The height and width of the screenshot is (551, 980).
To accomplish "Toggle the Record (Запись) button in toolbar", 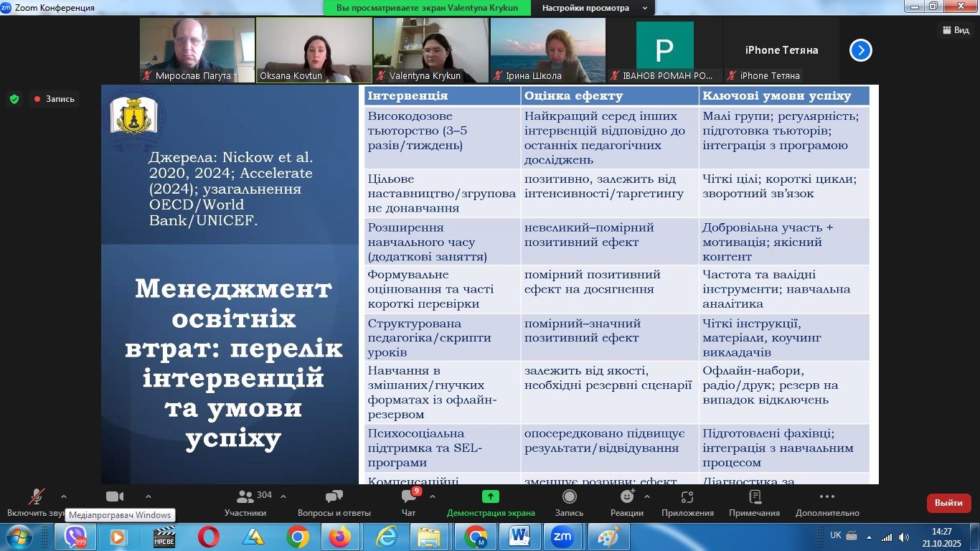I will pyautogui.click(x=569, y=497).
